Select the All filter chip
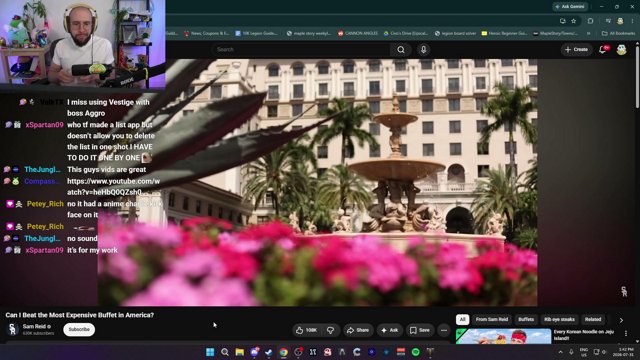This screenshot has height=360, width=640. coord(462,320)
